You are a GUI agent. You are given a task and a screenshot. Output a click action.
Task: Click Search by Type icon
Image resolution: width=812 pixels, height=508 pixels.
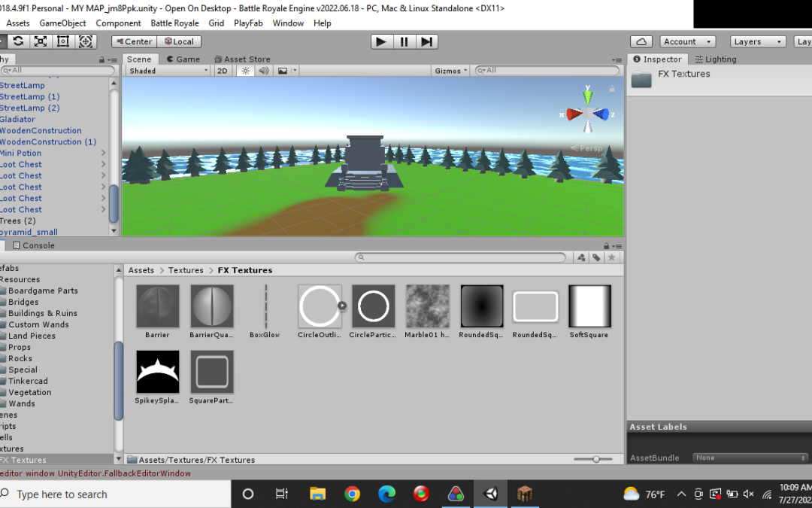click(581, 257)
